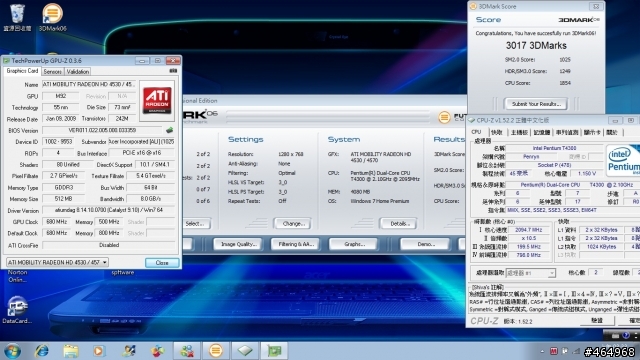Open Windows Media Player from taskbar
The width and height of the screenshot is (640, 360).
98,351
